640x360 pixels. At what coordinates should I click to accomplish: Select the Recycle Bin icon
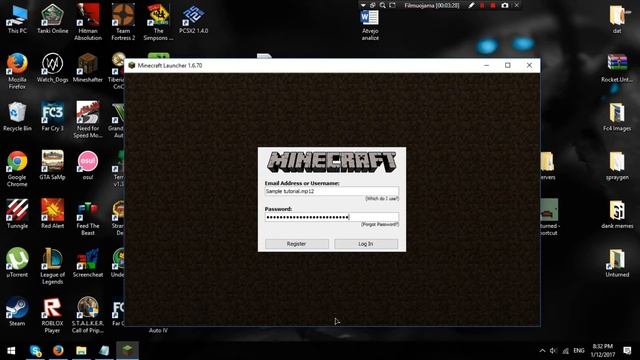click(17, 117)
